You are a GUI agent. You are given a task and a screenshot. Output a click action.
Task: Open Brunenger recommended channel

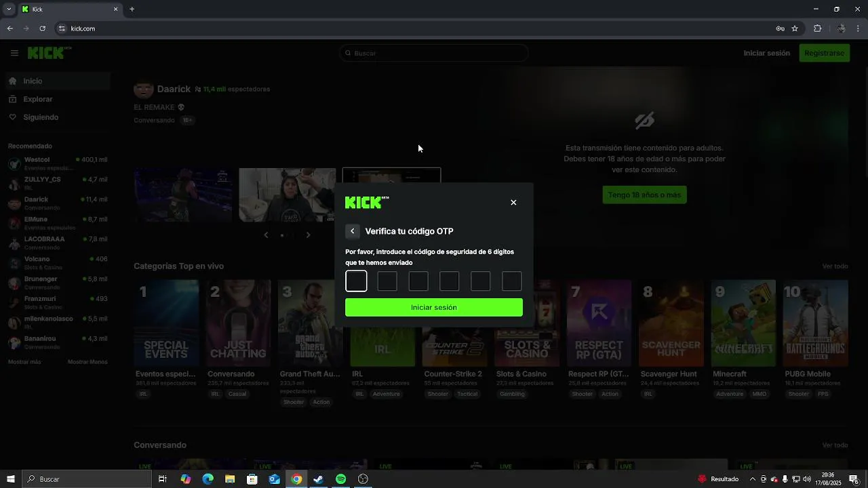tap(58, 283)
